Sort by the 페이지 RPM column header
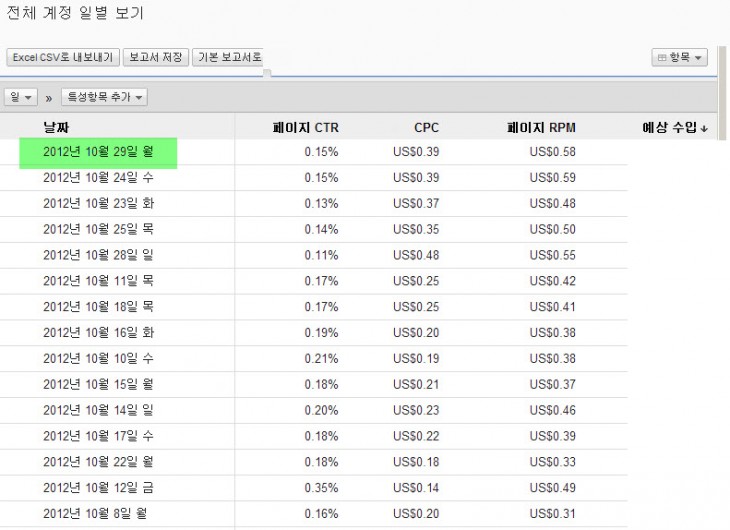 [x=541, y=127]
